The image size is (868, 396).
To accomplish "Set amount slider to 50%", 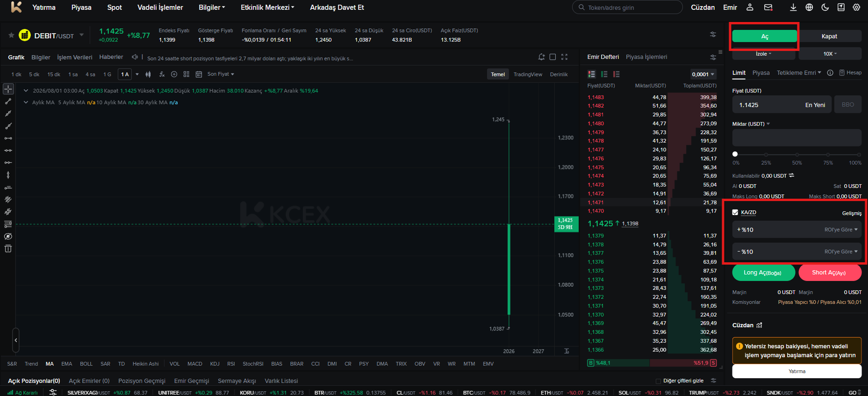I will [797, 154].
